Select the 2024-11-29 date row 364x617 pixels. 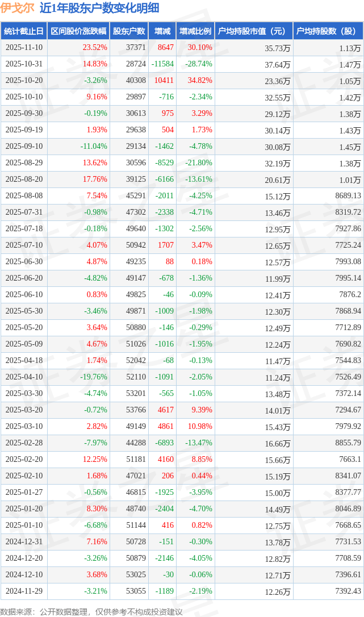(24, 591)
